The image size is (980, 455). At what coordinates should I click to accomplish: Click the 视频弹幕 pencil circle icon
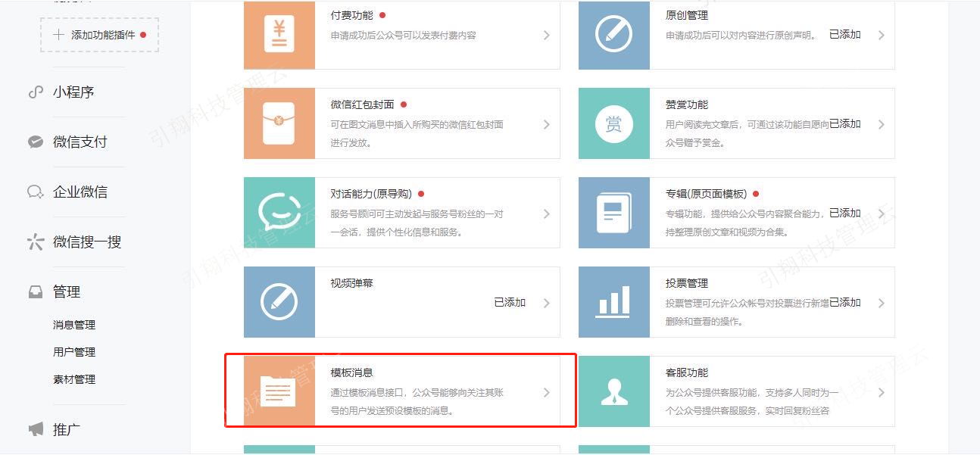[279, 302]
